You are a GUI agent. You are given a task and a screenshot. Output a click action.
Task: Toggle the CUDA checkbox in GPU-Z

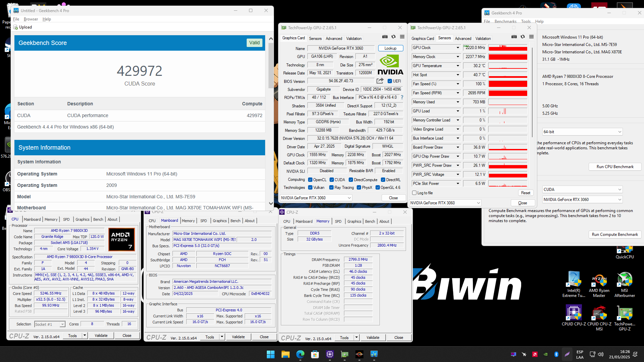(x=332, y=180)
